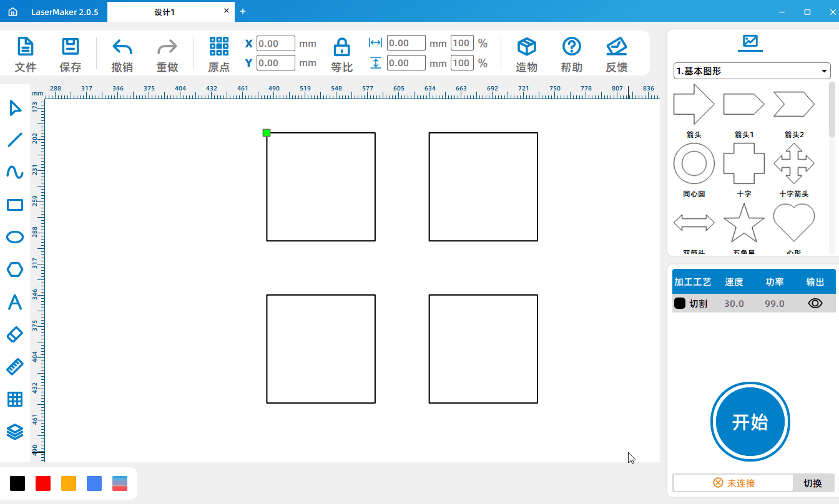Pick the blue color swatch
This screenshot has height=504, width=839.
pos(94,483)
